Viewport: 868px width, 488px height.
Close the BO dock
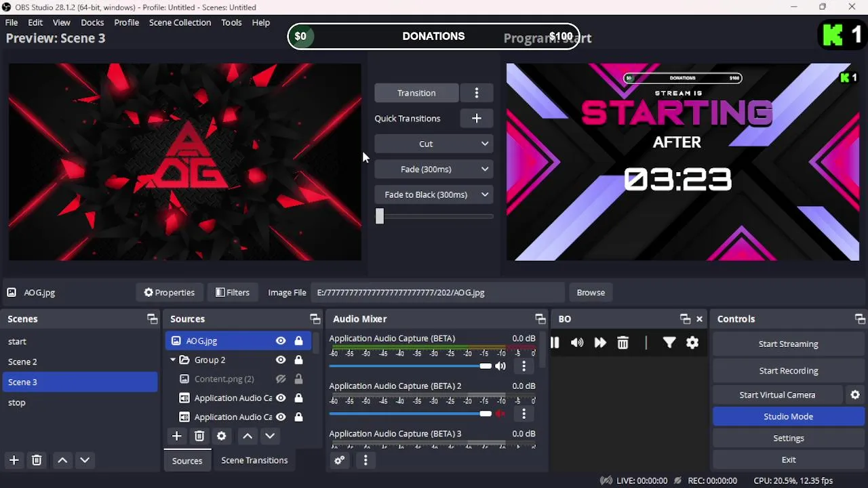click(x=699, y=319)
